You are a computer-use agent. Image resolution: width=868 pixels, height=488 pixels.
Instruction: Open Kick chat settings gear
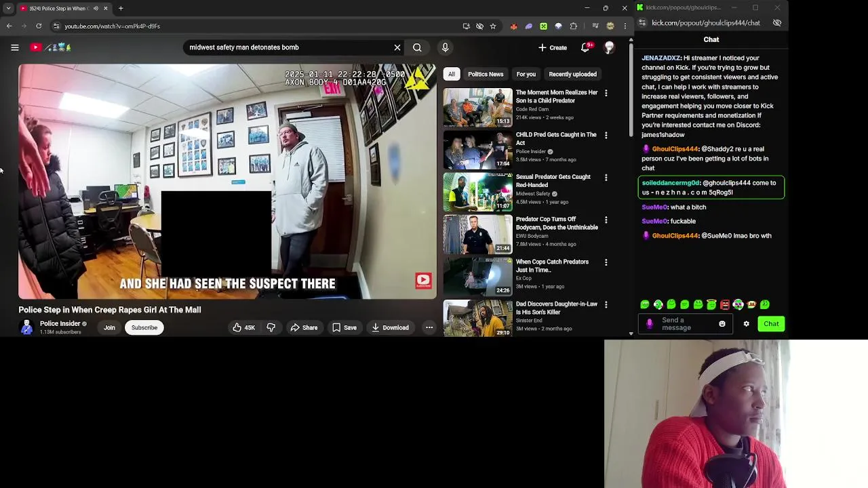746,324
